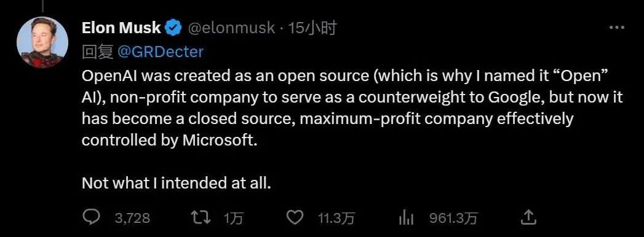Click the 3,728 replies count
Screen dimensions: 644x237
click(132, 218)
